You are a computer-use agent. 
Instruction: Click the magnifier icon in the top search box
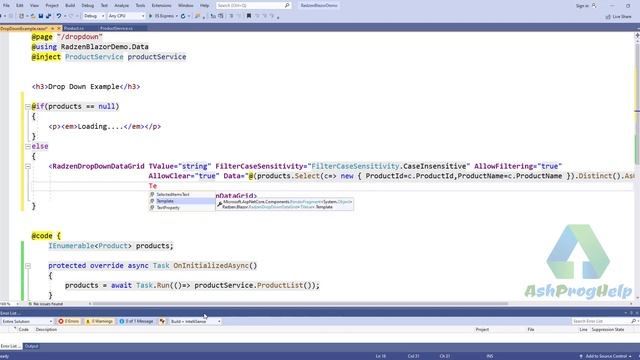click(x=287, y=5)
